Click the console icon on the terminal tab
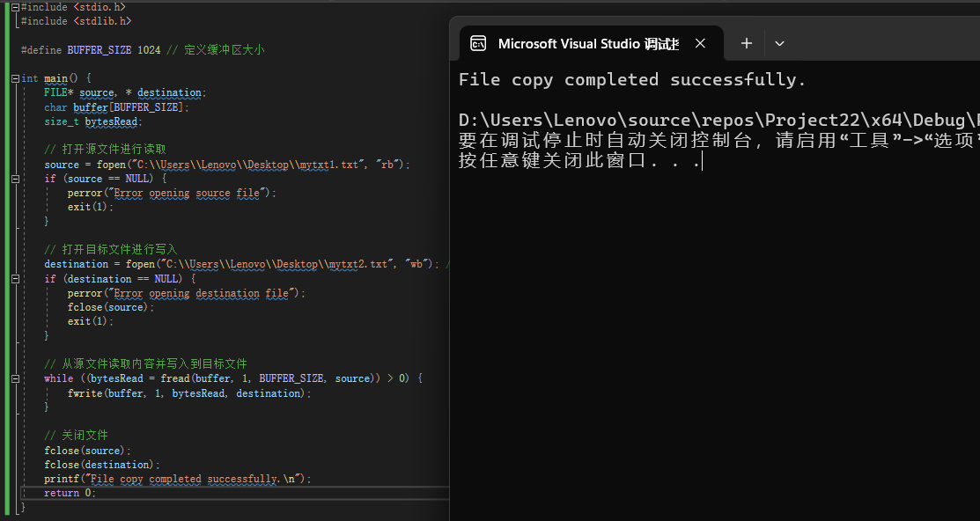This screenshot has width=980, height=521. pyautogui.click(x=478, y=43)
